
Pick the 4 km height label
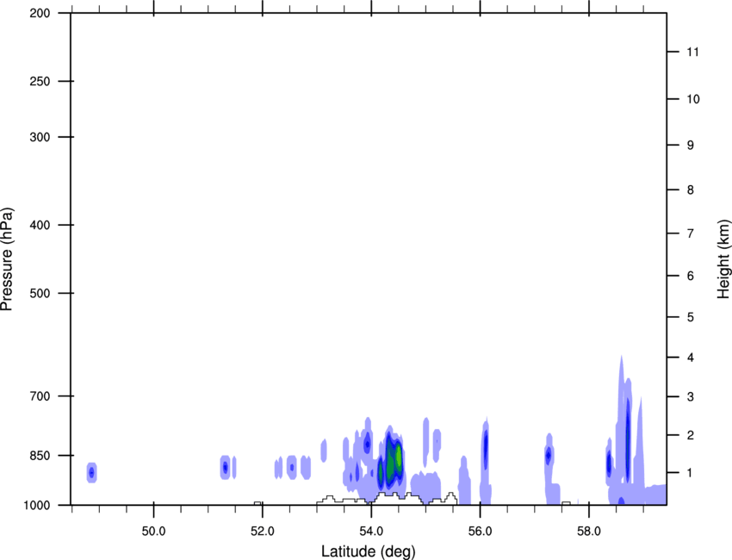(691, 358)
